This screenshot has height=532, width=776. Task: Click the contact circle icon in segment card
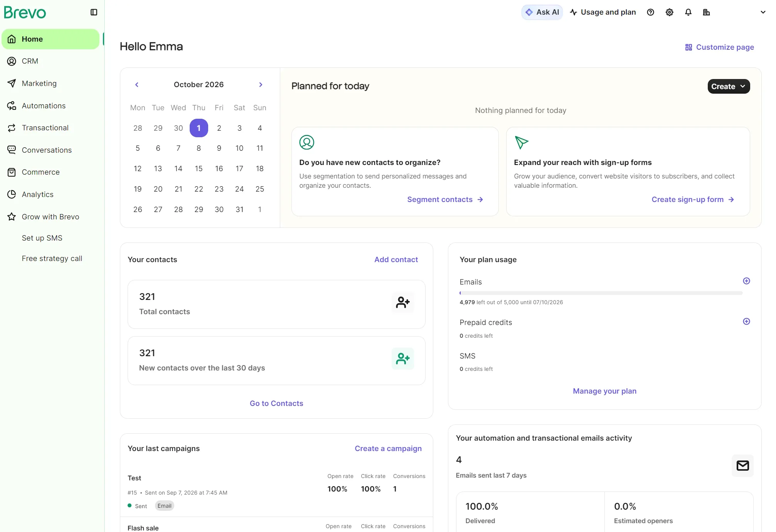pos(307,142)
